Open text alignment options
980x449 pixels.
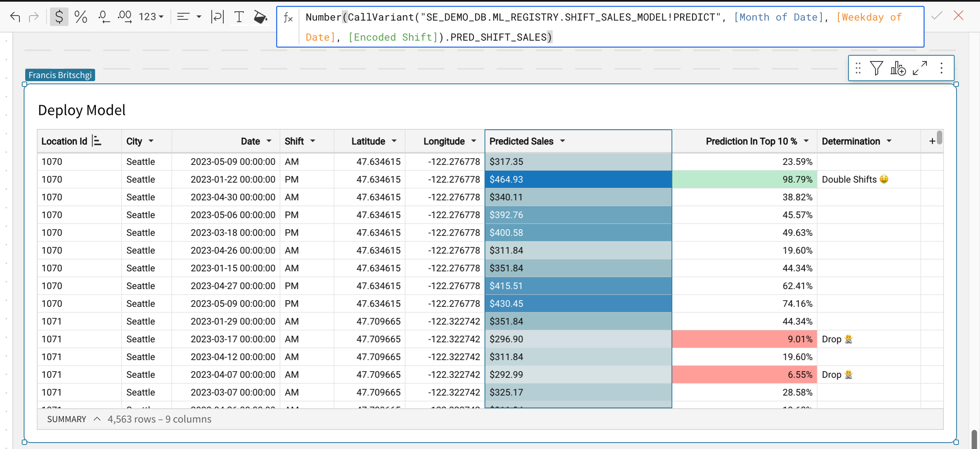[x=189, y=17]
